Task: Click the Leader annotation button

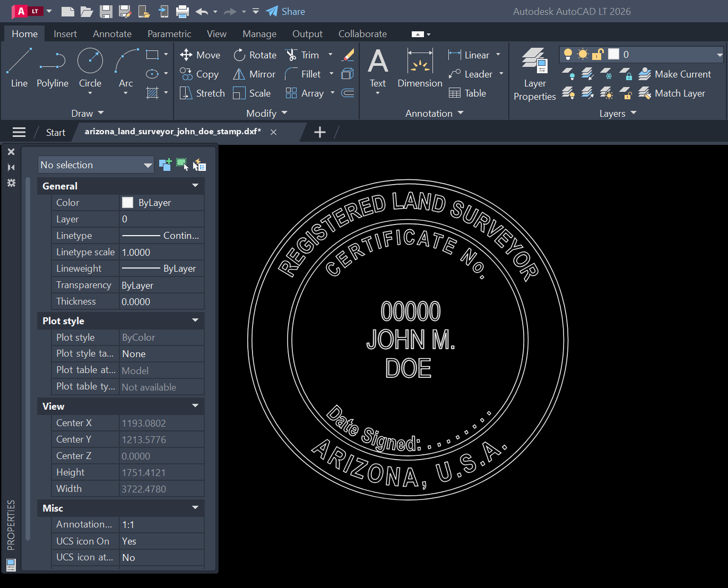Action: (471, 74)
